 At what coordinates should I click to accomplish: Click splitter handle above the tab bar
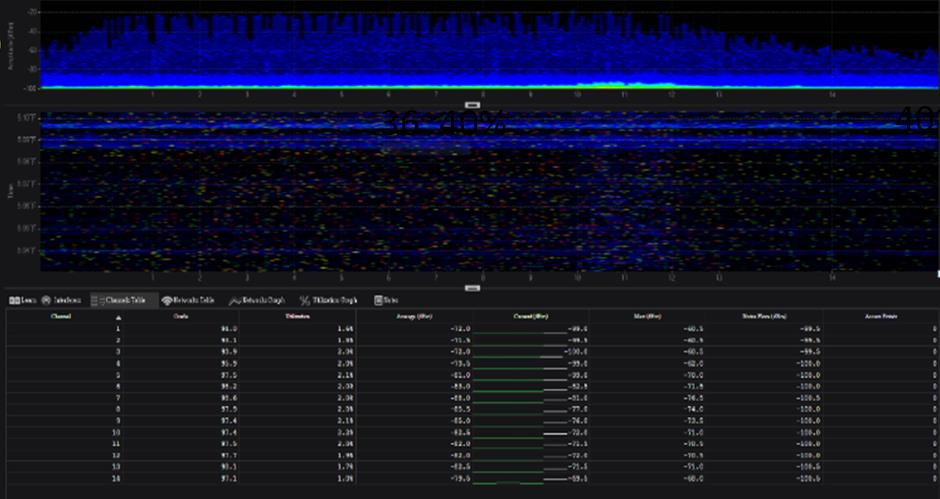tap(472, 288)
